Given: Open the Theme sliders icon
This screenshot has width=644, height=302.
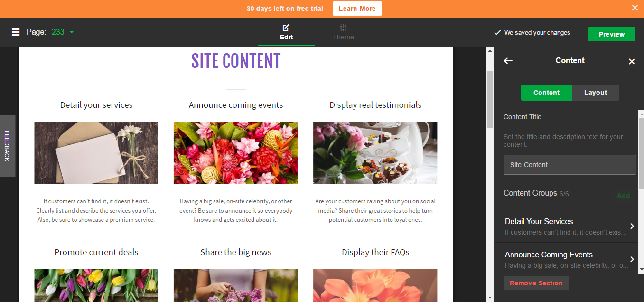Looking at the screenshot, I should (343, 28).
